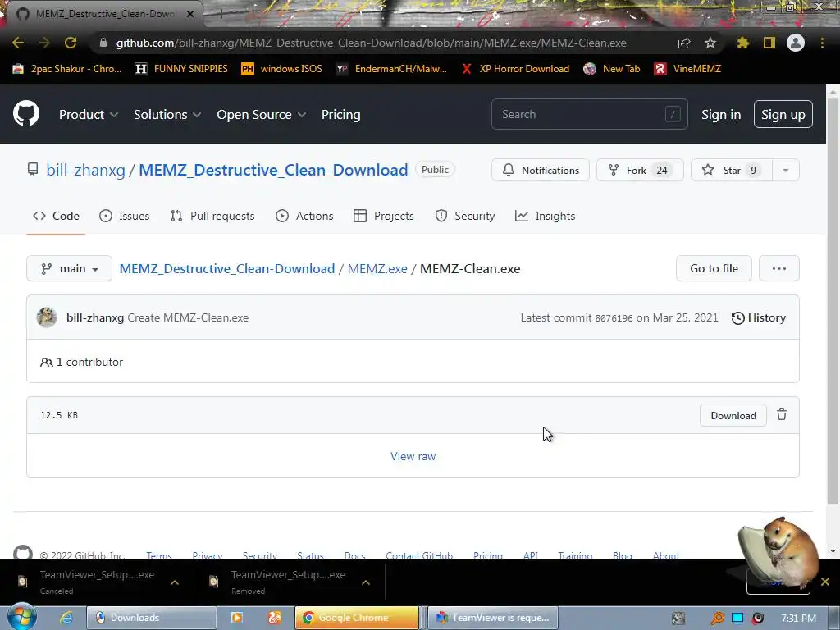The image size is (840, 630).
Task: Click the Sign up button
Action: [783, 114]
